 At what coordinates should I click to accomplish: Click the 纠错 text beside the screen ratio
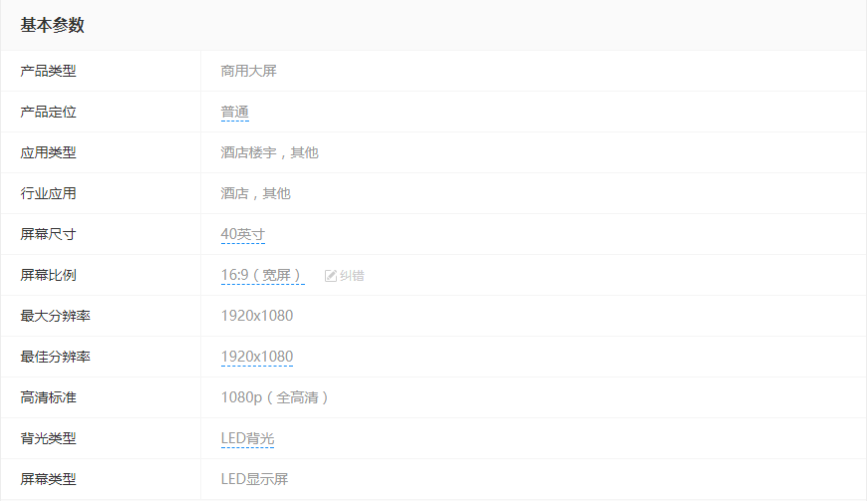[x=352, y=276]
